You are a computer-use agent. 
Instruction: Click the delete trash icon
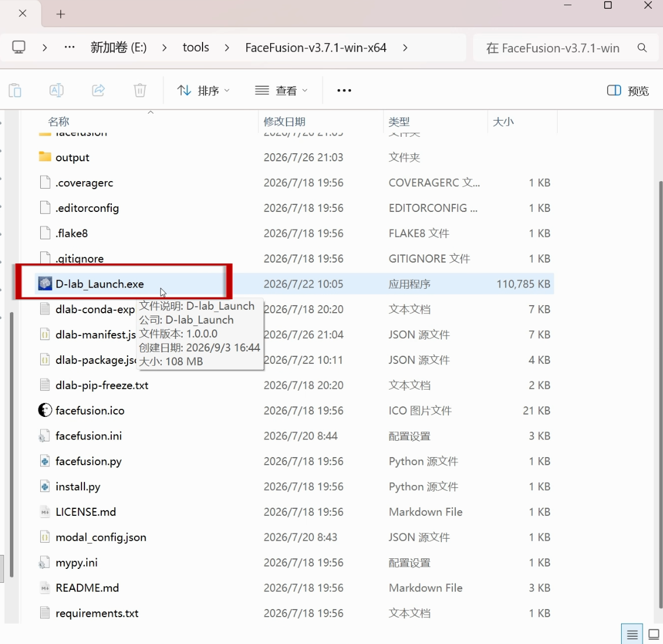coord(140,90)
